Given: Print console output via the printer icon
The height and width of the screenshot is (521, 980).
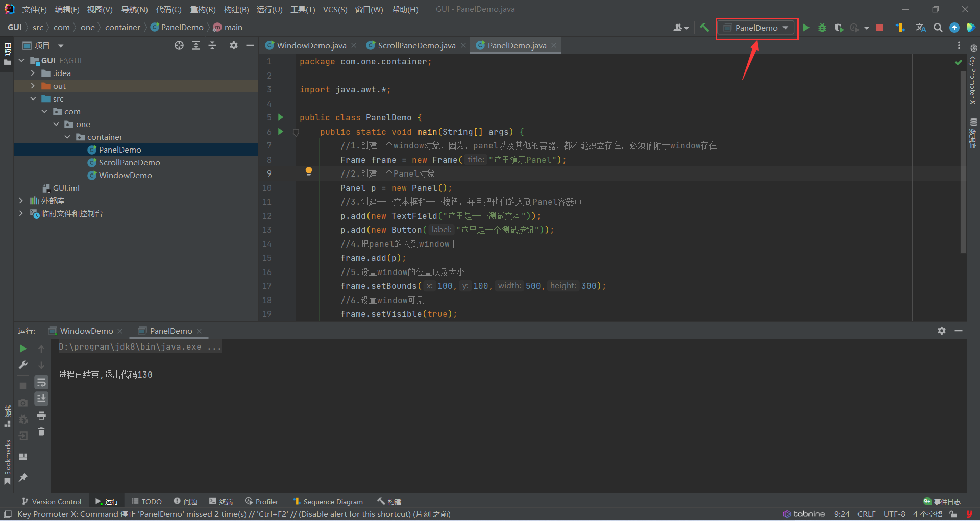Looking at the screenshot, I should (x=41, y=416).
